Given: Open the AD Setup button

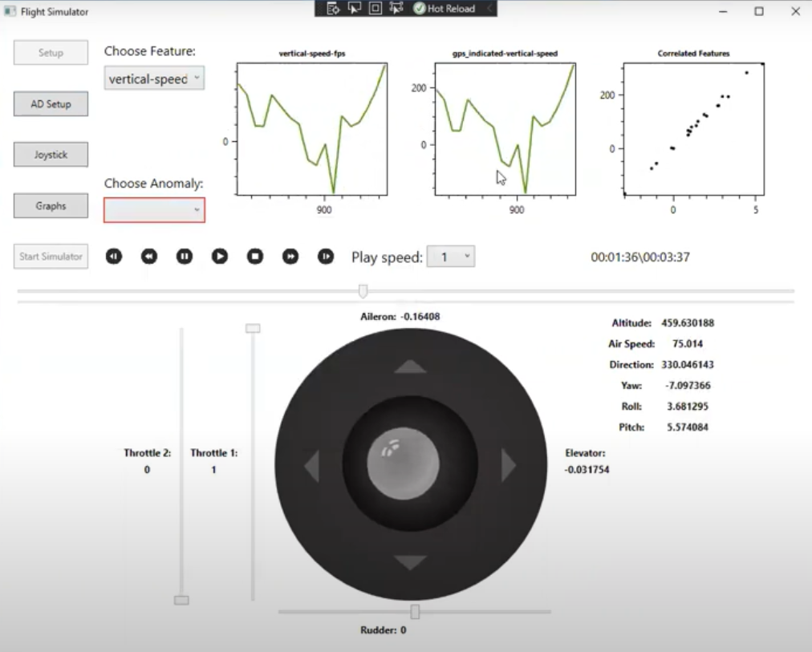Looking at the screenshot, I should pyautogui.click(x=51, y=103).
